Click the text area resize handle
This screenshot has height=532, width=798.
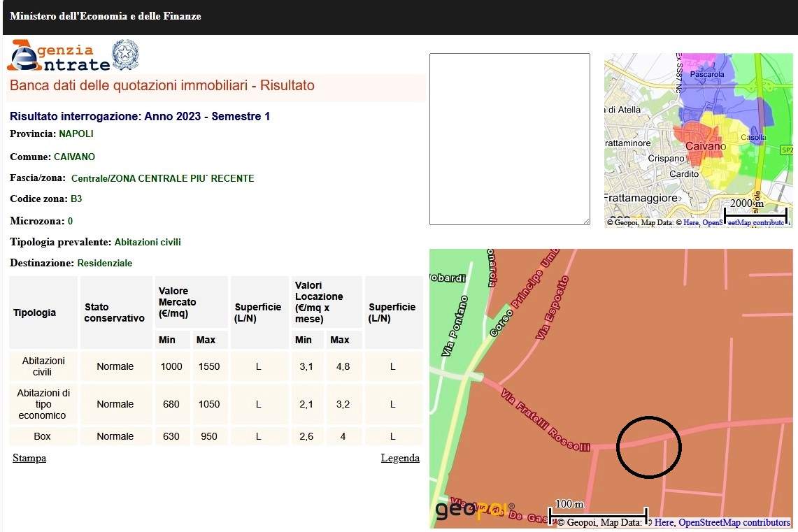click(x=586, y=221)
